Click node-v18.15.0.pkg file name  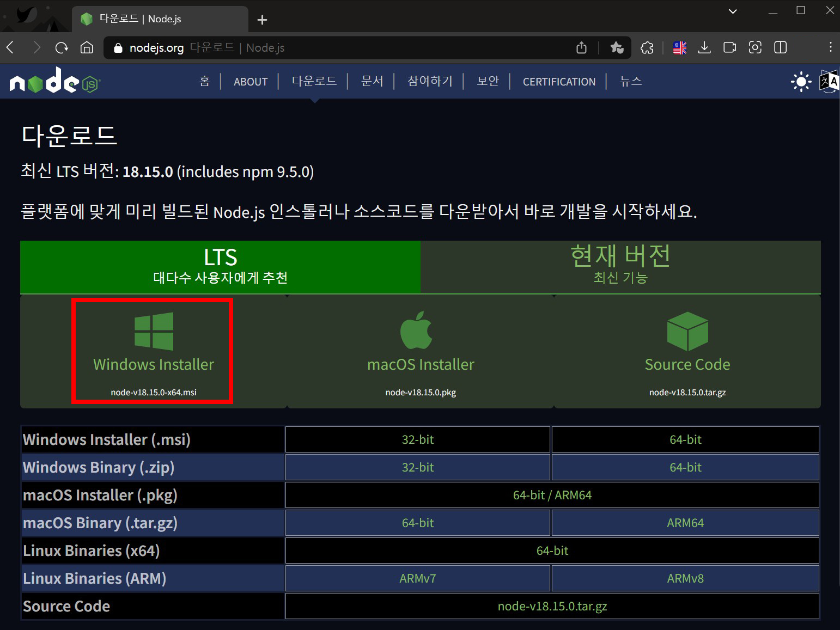tap(421, 392)
